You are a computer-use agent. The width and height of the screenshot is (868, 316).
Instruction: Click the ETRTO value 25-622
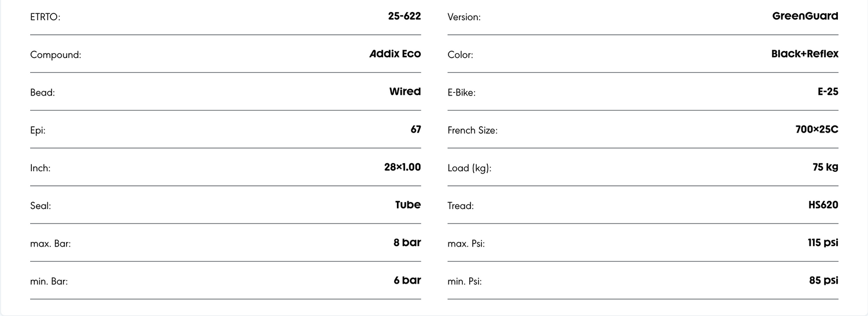coord(404,16)
